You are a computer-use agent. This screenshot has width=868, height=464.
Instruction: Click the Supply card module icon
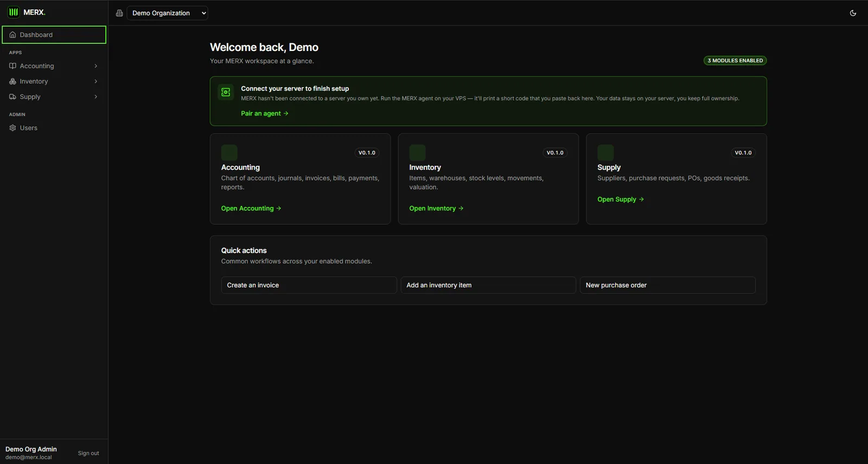(605, 152)
